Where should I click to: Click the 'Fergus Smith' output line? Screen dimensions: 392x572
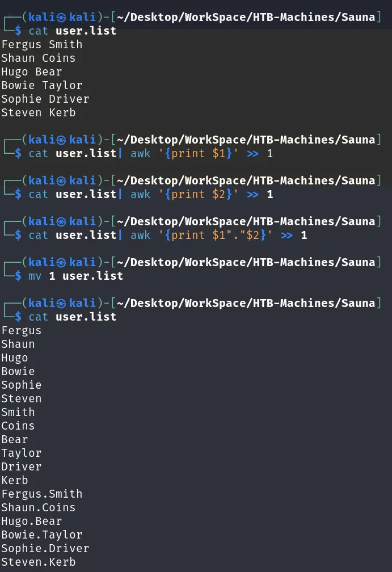tap(42, 44)
